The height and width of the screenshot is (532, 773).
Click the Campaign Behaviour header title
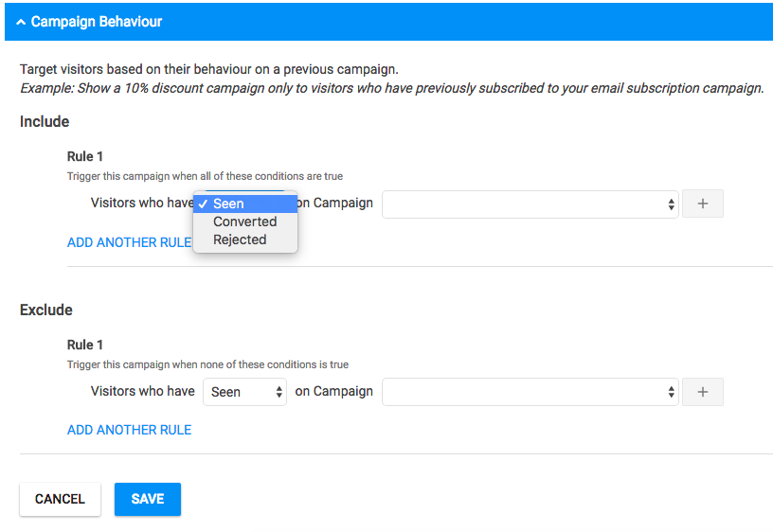pos(97,22)
